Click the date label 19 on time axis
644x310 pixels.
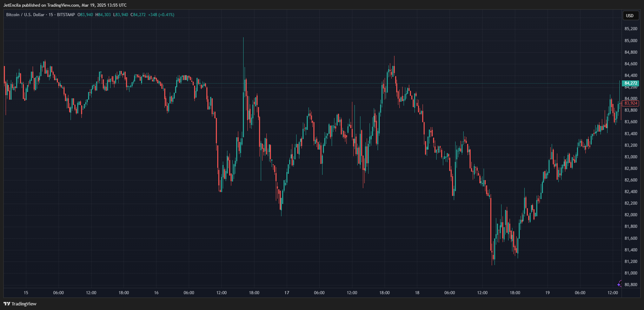tap(547, 293)
